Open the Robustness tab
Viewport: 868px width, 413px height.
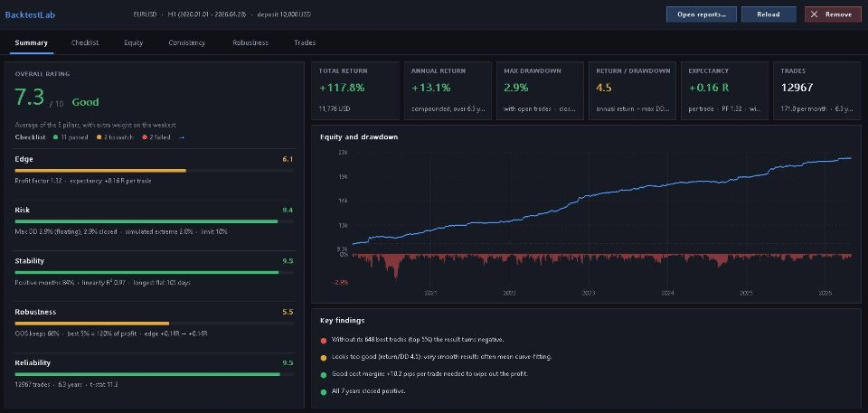click(x=250, y=42)
